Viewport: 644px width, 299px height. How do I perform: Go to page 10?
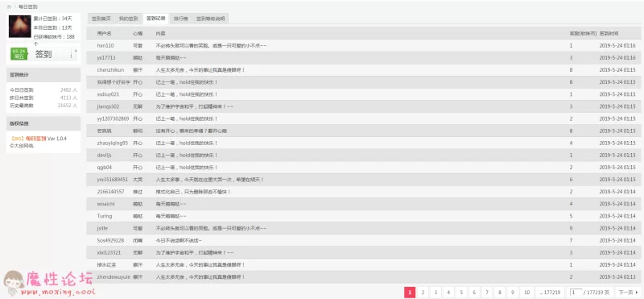(526, 293)
